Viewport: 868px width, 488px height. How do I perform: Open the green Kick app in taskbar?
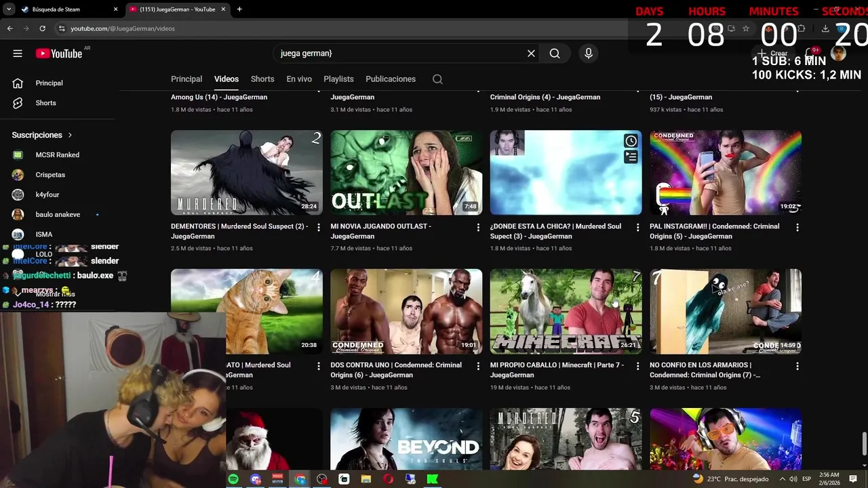432,479
